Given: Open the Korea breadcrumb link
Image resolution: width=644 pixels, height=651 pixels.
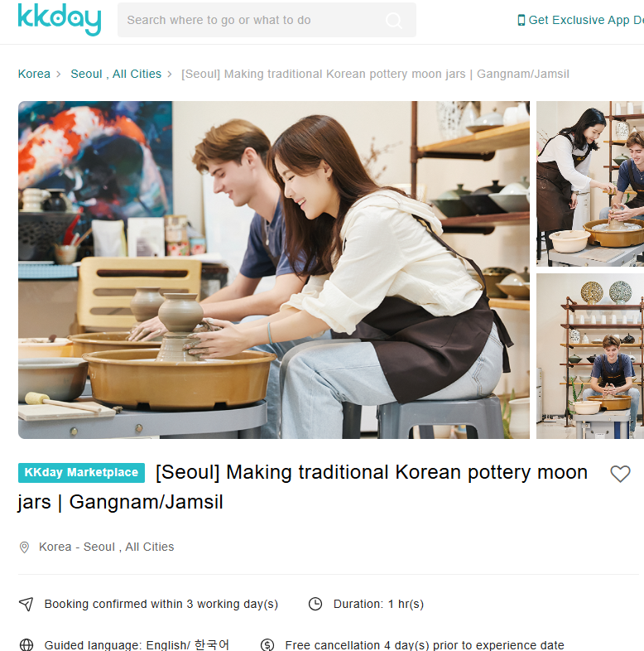Looking at the screenshot, I should (x=34, y=74).
